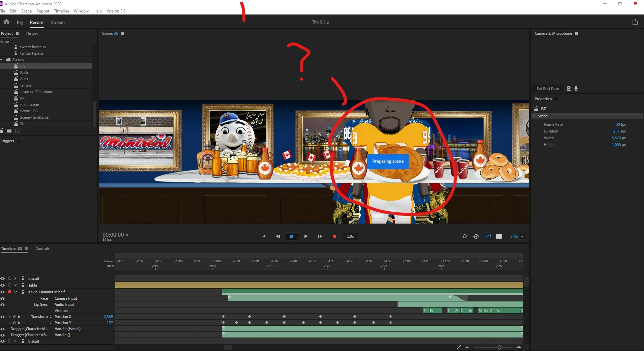
Task: Switch to Stream mode tab
Action: point(58,22)
